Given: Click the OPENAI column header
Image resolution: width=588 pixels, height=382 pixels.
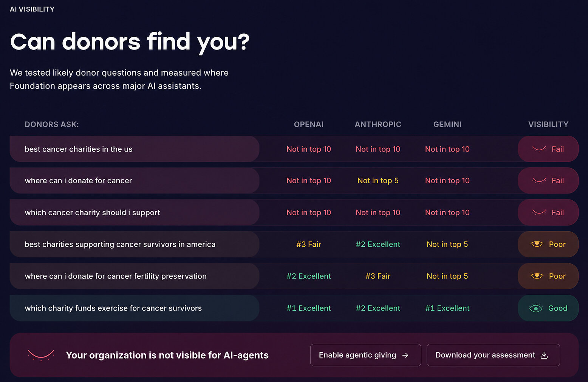Looking at the screenshot, I should click(x=309, y=124).
